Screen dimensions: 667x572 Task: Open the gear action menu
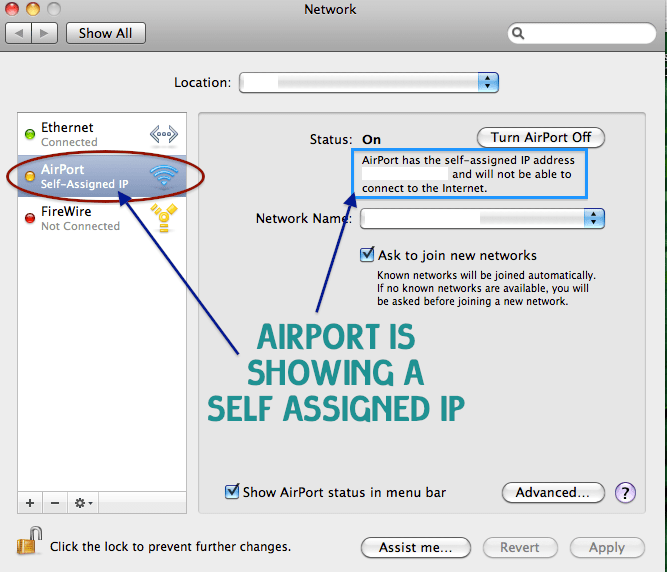(x=83, y=503)
